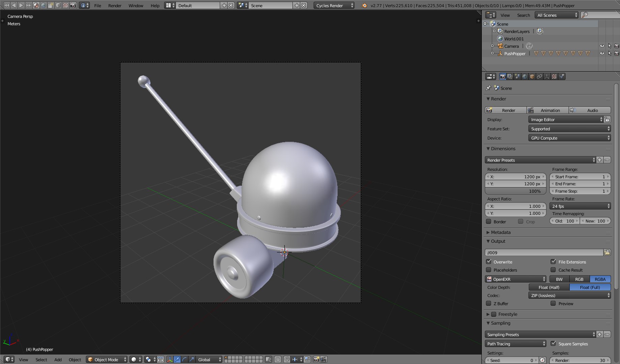620x364 pixels.
Task: Pin the properties context with pushpin icon
Action: click(488, 88)
